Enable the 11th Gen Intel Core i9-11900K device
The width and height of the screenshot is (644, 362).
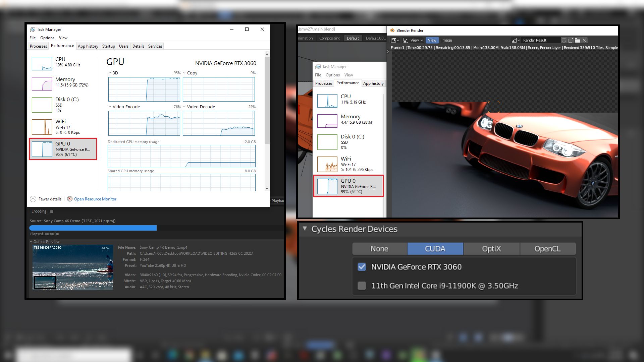[362, 286]
